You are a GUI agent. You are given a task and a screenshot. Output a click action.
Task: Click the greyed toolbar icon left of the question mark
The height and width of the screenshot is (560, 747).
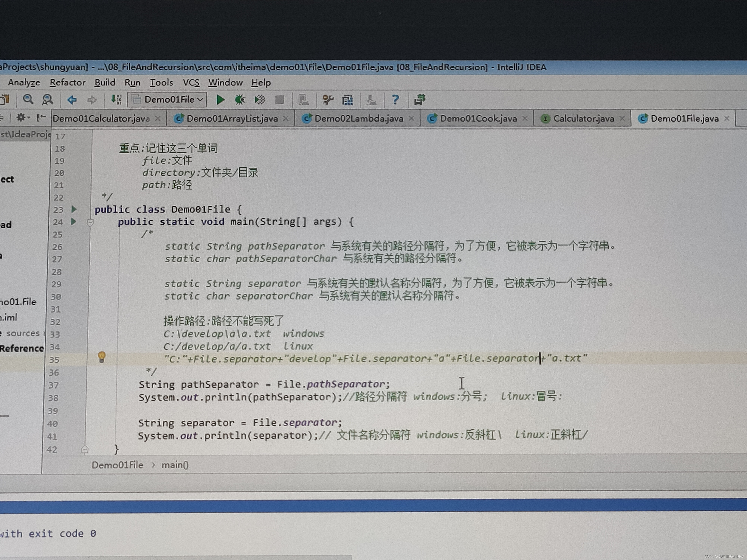pyautogui.click(x=371, y=100)
